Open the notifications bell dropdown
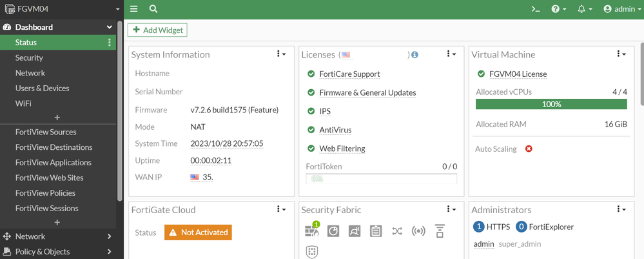The image size is (644, 259). click(x=585, y=9)
